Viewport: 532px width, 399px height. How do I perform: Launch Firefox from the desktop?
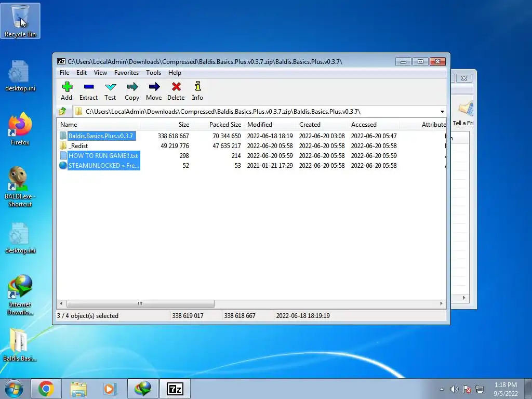(x=20, y=129)
